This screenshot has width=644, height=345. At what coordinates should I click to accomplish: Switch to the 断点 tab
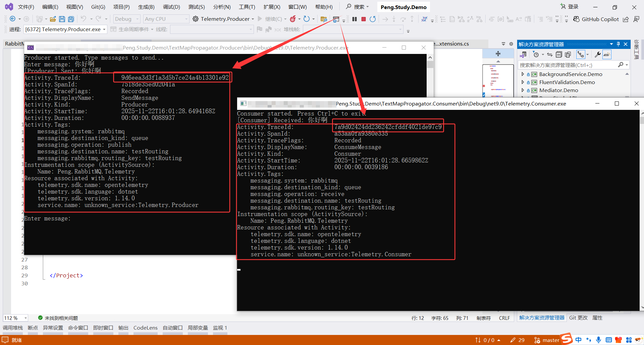point(33,328)
